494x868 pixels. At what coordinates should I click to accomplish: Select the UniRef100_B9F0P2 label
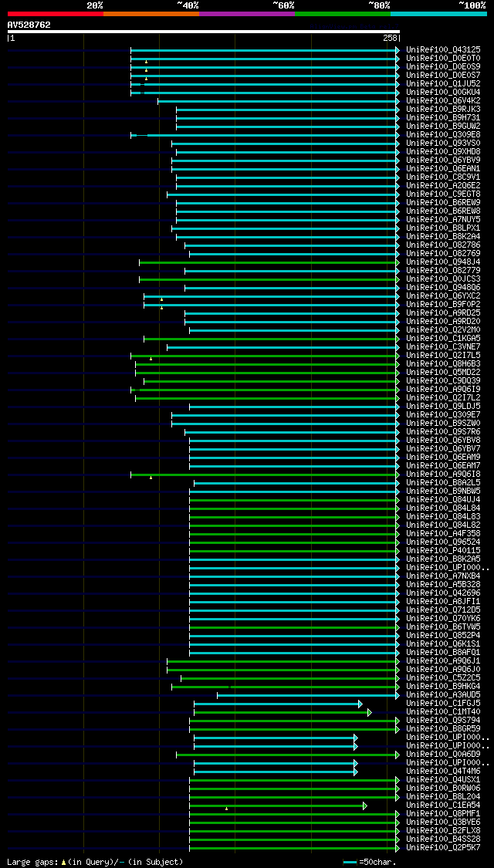(x=443, y=305)
